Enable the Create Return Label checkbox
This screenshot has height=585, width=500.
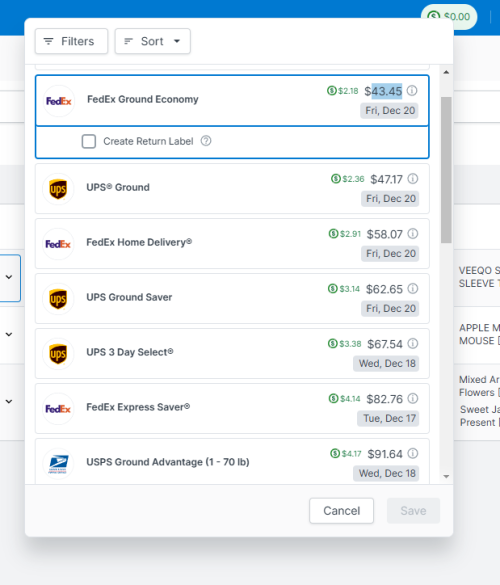tap(89, 141)
